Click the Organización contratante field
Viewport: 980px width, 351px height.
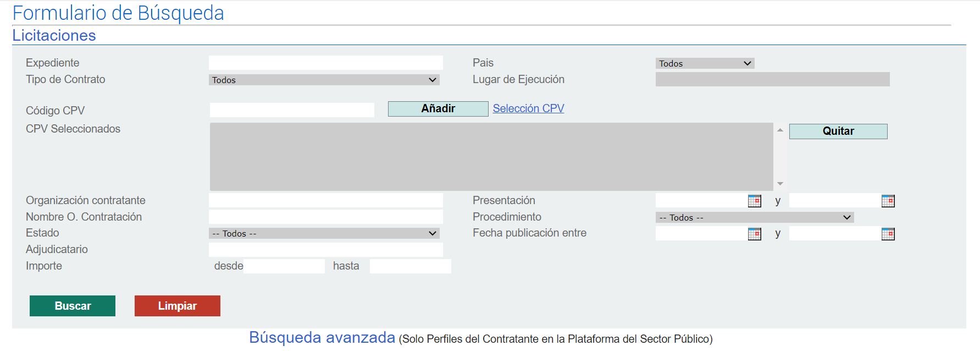click(325, 200)
